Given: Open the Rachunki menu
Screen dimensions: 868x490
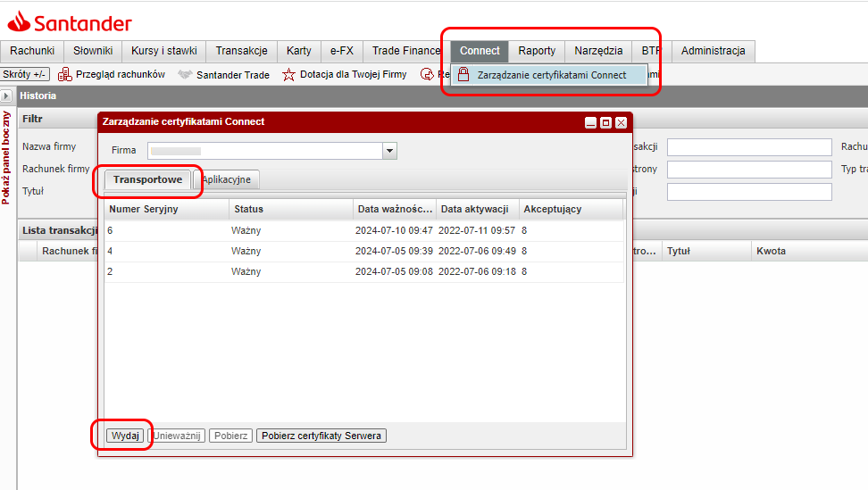Looking at the screenshot, I should pos(32,51).
